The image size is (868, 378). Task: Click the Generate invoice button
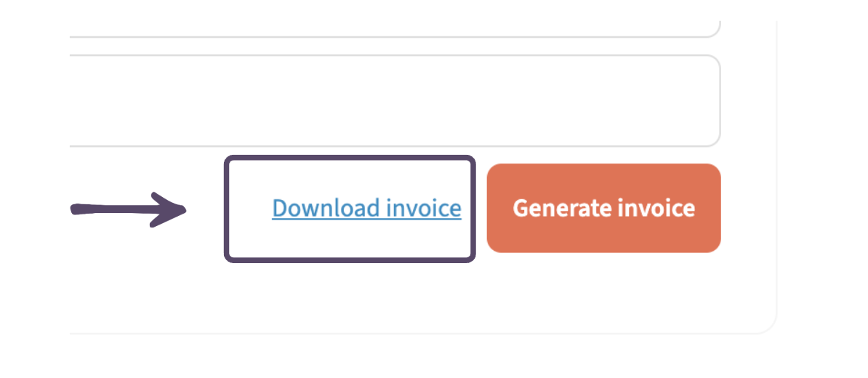603,208
